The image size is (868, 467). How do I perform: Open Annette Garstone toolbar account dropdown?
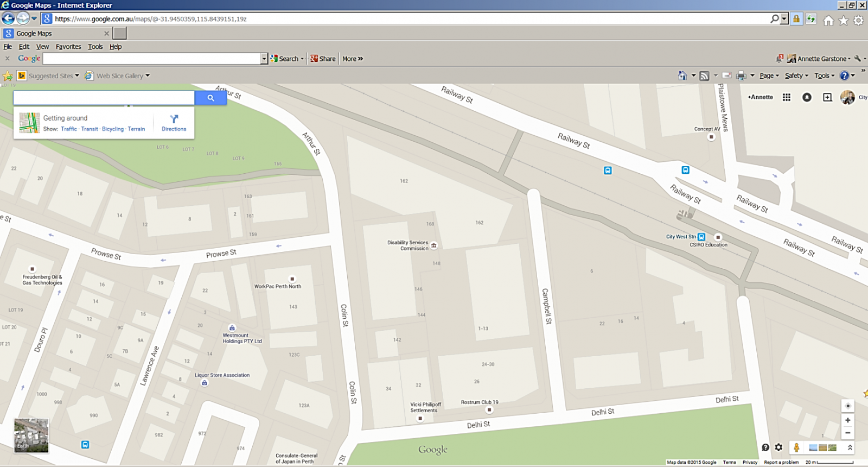(819, 59)
